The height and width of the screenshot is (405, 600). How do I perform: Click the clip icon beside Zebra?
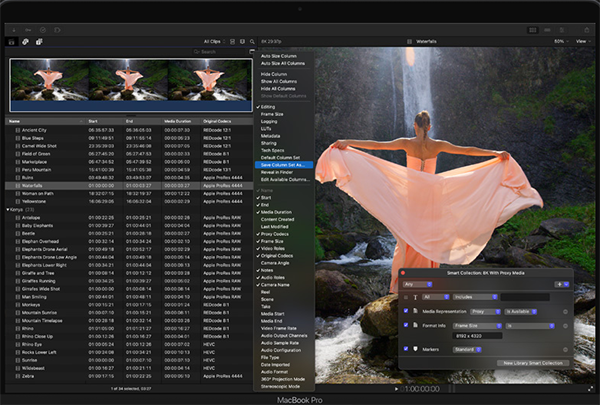[18, 376]
